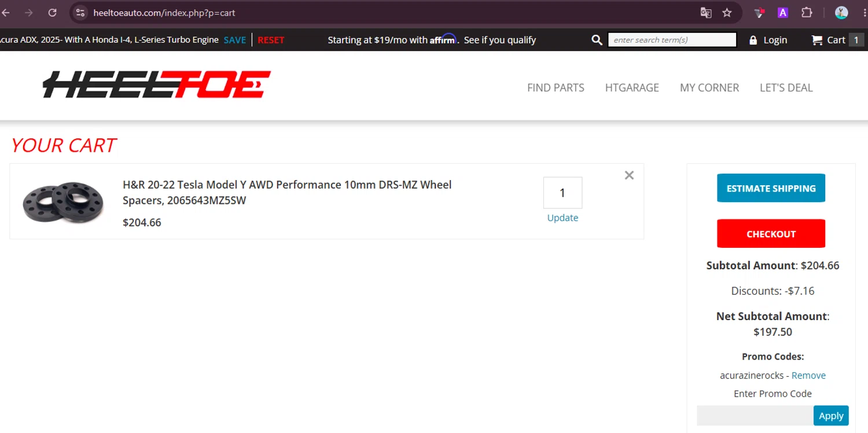
Task: Open the Cart link in top bar
Action: click(x=836, y=40)
